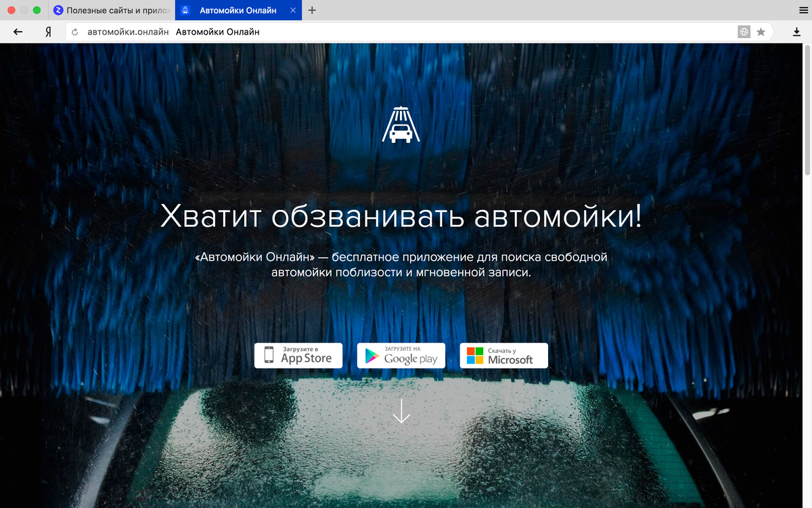
Task: Click the Yandex Я icon in toolbar
Action: coord(47,31)
